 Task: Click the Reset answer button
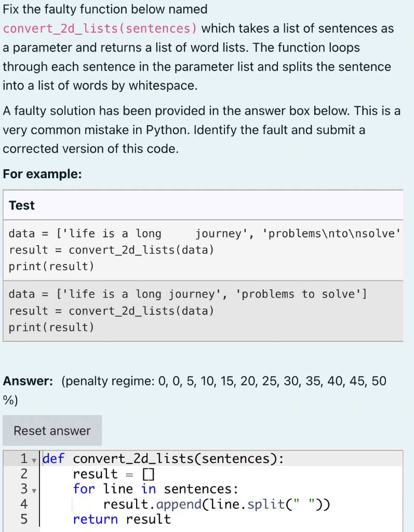click(x=52, y=431)
